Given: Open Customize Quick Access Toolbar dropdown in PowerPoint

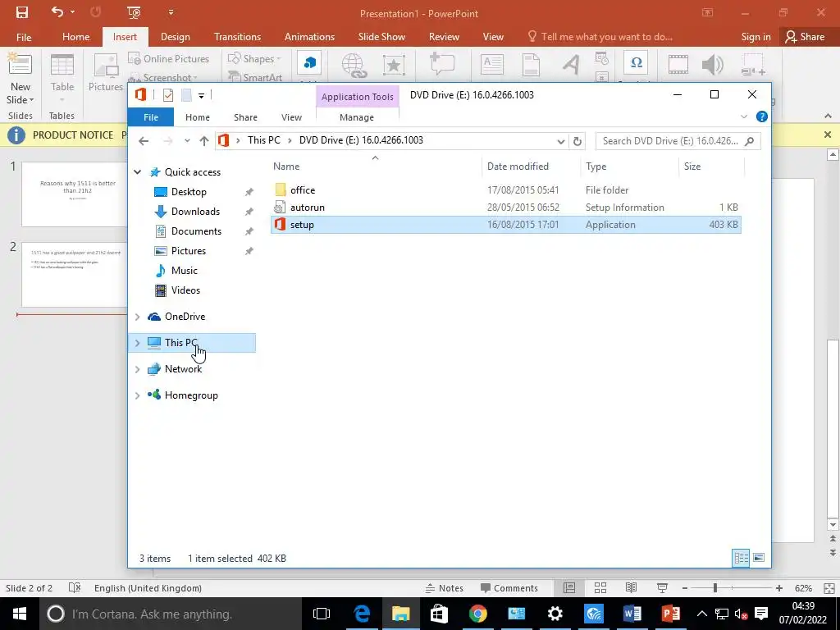Looking at the screenshot, I should [x=171, y=12].
